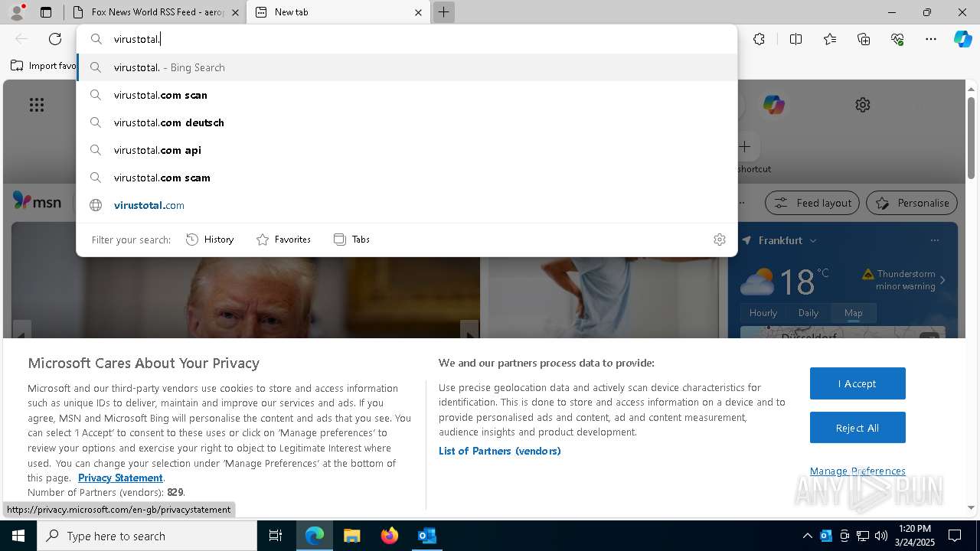This screenshot has height=551, width=980.
Task: Choose the 'virustotal.com scan' suggestion
Action: [407, 95]
